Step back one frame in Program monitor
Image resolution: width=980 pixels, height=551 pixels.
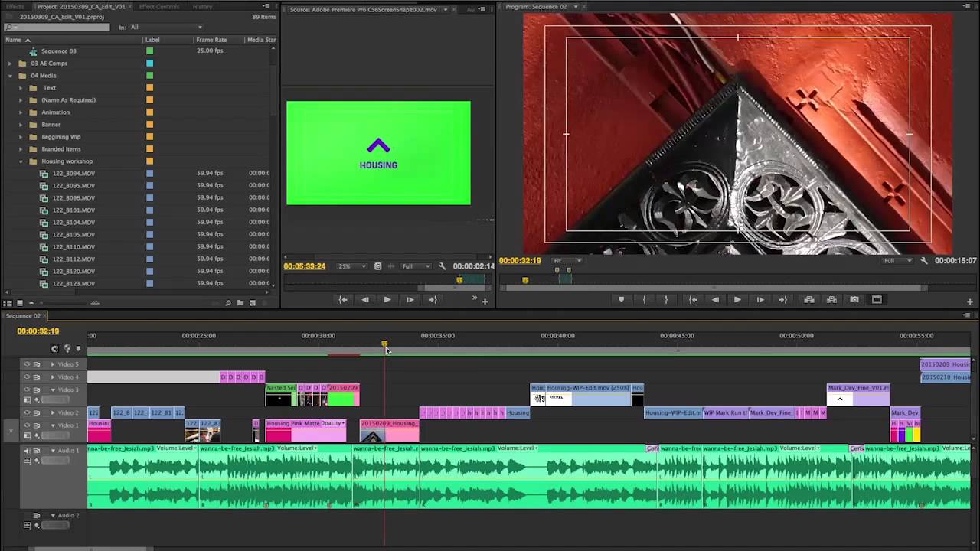715,300
